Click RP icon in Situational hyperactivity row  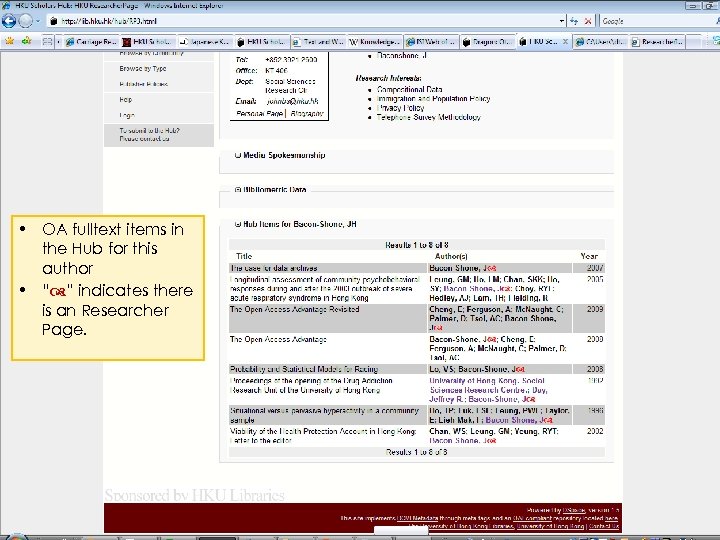(x=547, y=420)
